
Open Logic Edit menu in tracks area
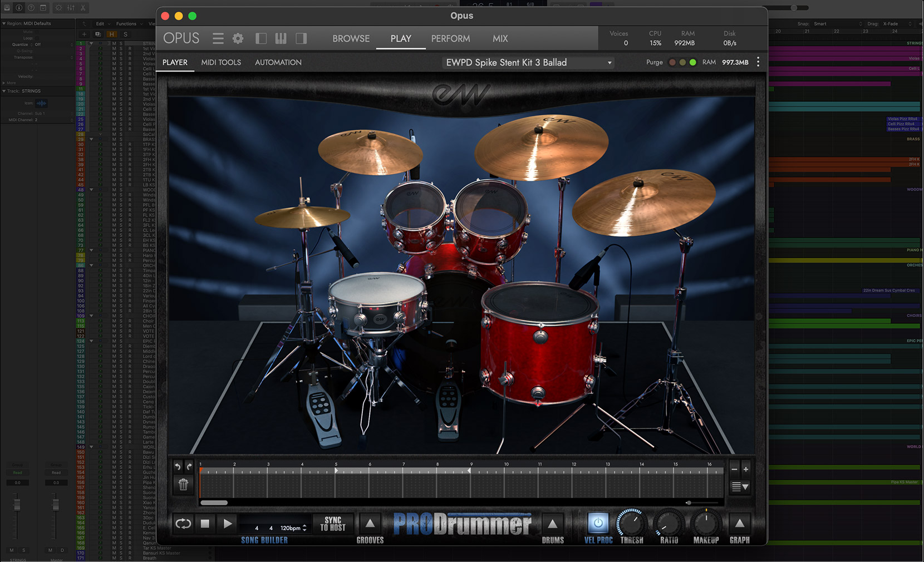coord(102,24)
